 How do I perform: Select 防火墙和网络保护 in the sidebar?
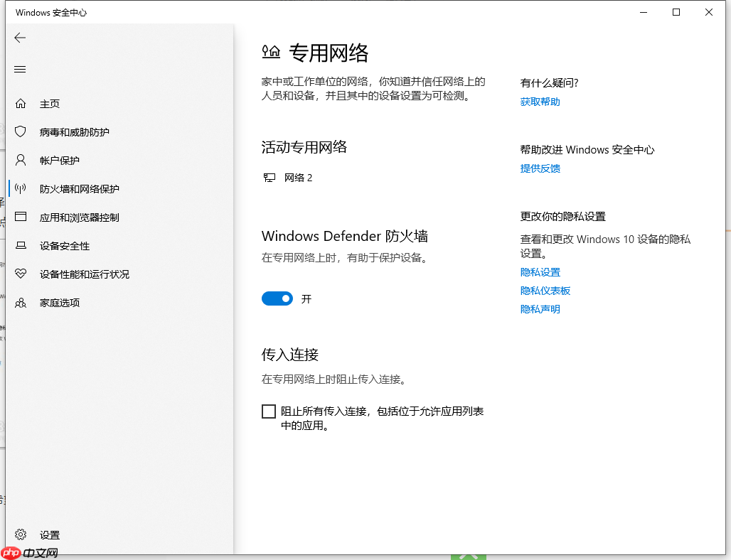[80, 188]
